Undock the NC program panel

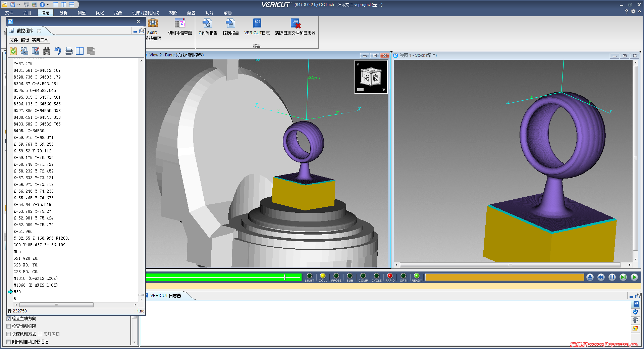[142, 31]
